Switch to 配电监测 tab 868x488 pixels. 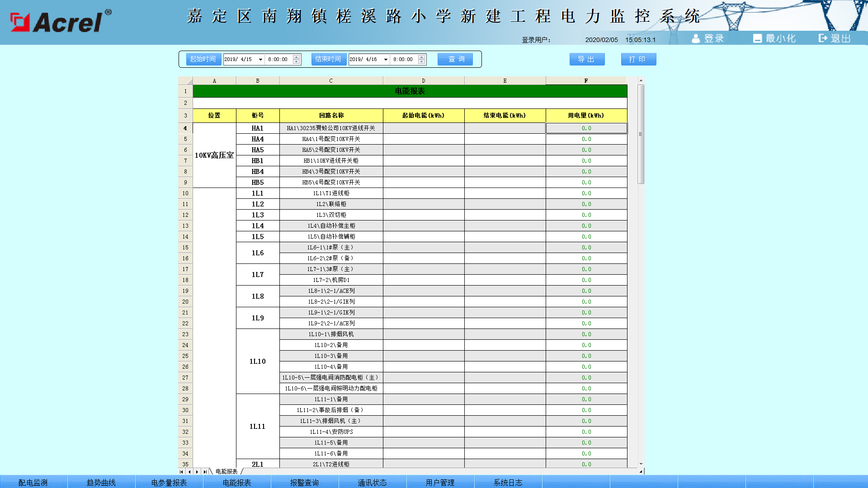pos(33,482)
